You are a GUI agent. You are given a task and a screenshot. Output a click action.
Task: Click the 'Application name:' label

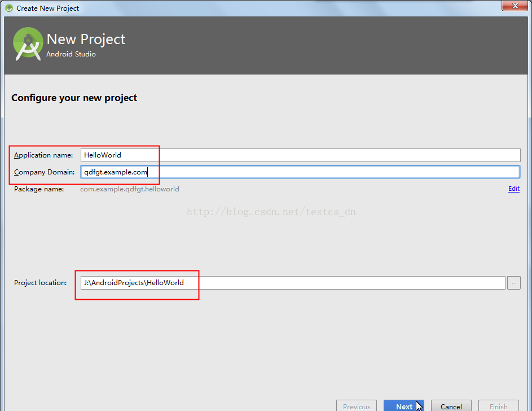(43, 155)
